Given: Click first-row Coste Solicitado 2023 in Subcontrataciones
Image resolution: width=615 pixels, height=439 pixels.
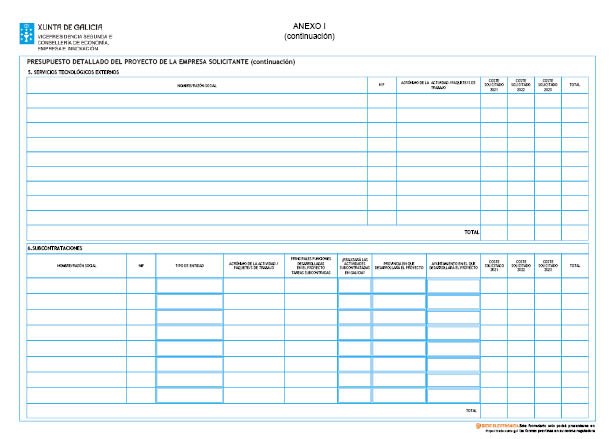Looking at the screenshot, I should [x=547, y=286].
